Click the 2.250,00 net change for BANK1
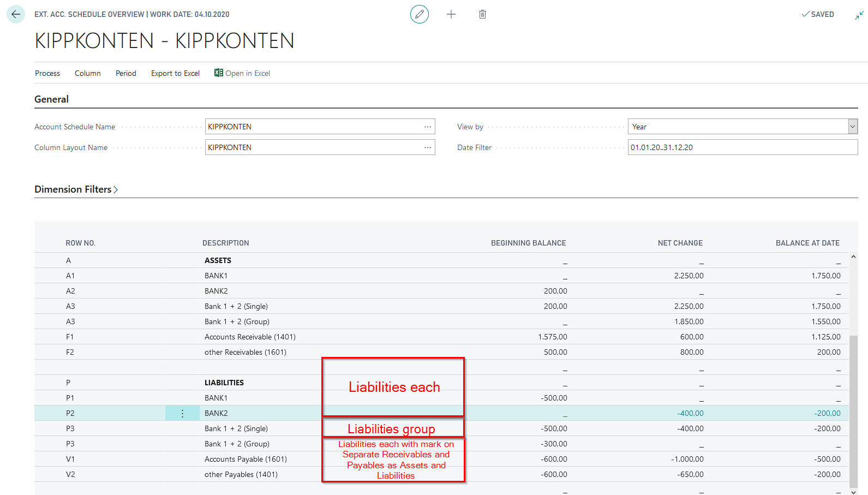Screen dimensions: 868x495 689,276
